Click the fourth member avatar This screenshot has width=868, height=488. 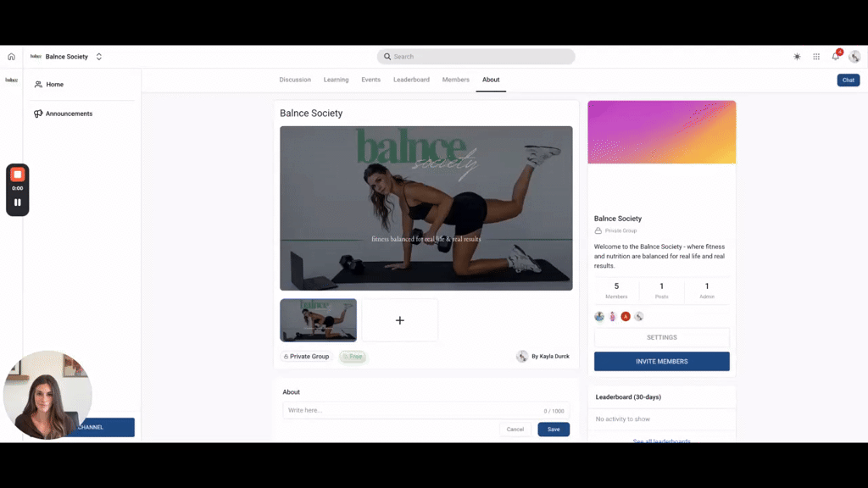pyautogui.click(x=639, y=317)
